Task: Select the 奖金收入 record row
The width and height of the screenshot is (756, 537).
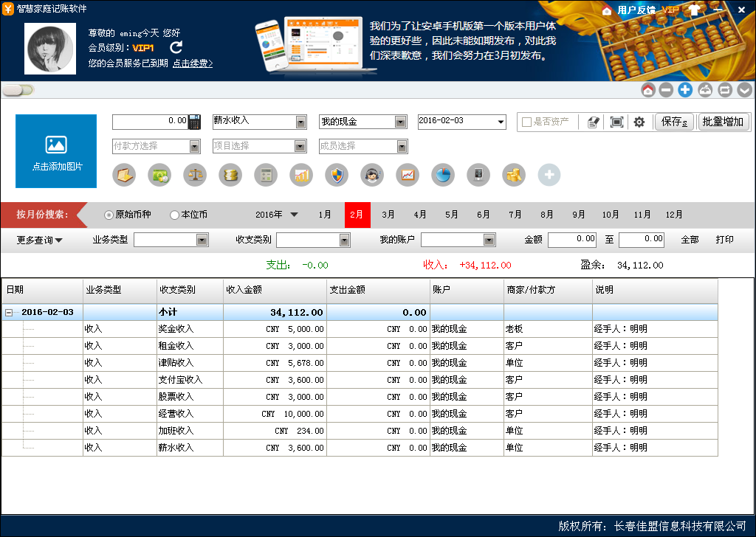Action: pos(360,329)
